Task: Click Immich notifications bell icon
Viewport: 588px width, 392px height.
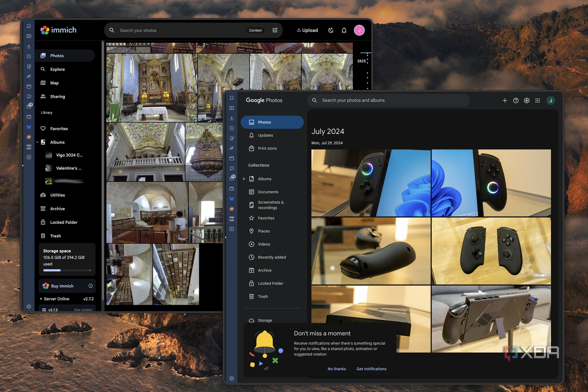Action: point(344,30)
